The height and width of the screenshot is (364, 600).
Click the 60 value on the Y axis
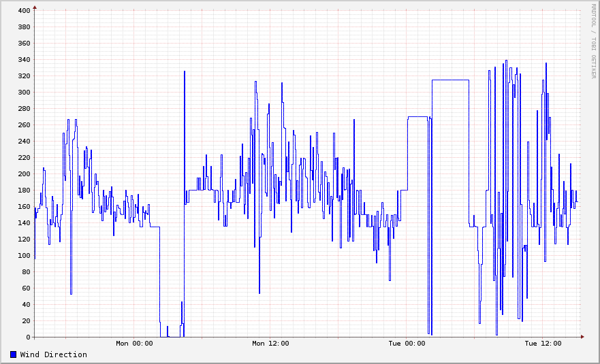(26, 288)
